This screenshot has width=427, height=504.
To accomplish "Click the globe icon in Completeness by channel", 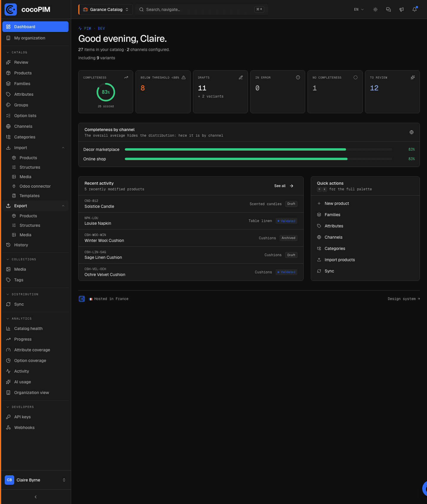I will (412, 132).
